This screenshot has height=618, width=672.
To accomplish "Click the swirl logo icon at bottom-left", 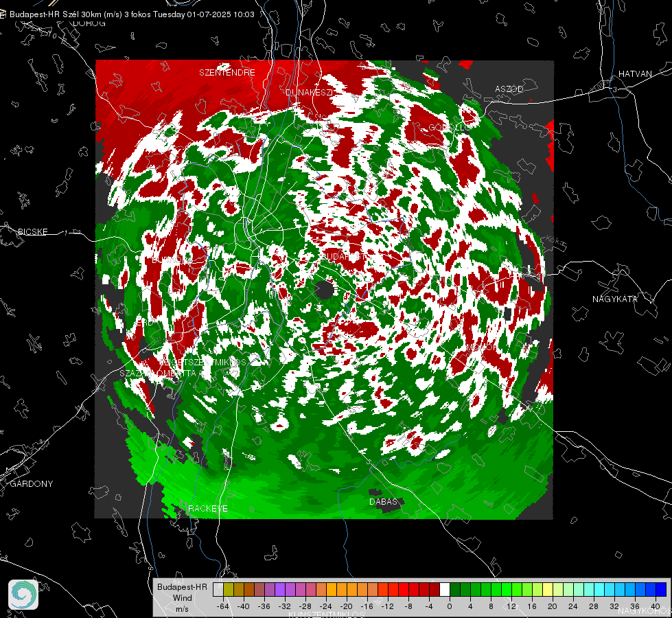I will click(23, 595).
